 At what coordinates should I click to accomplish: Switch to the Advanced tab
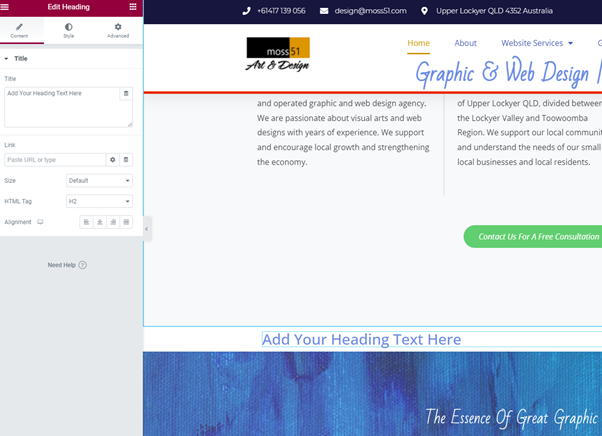click(x=118, y=30)
